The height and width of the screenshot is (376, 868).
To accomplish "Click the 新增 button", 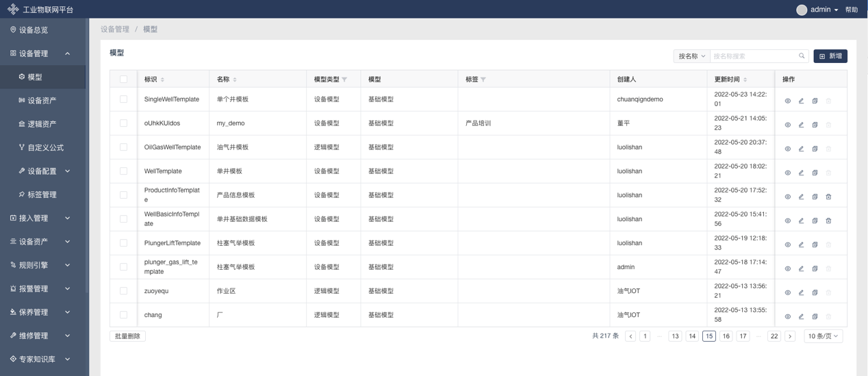I will click(x=830, y=56).
